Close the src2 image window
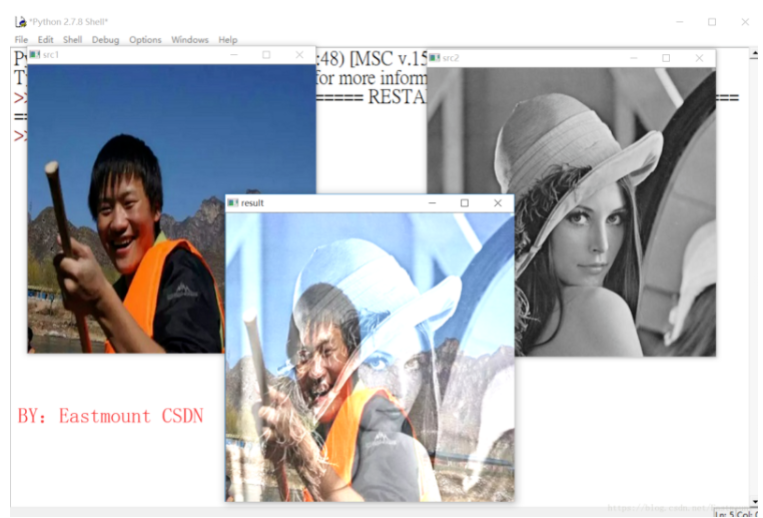 click(699, 58)
